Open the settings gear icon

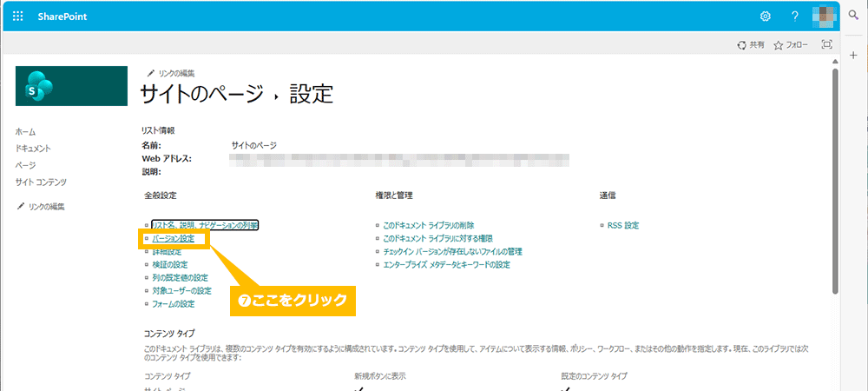766,17
